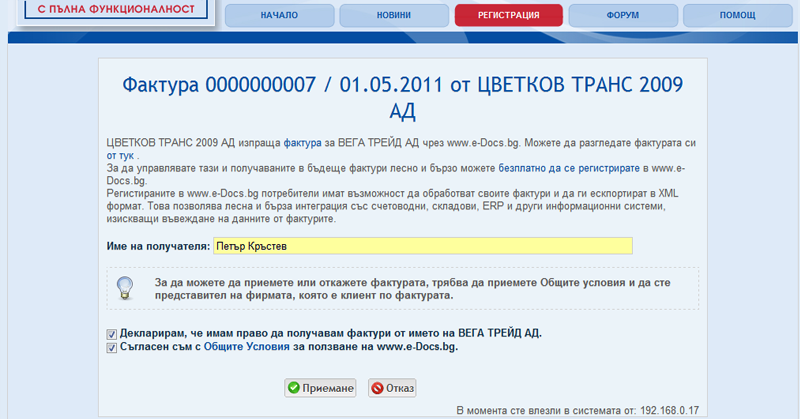Click the 'С ПЪЛНА ФУНКЦИОНАЛНОСТ' logo banner

pyautogui.click(x=116, y=9)
